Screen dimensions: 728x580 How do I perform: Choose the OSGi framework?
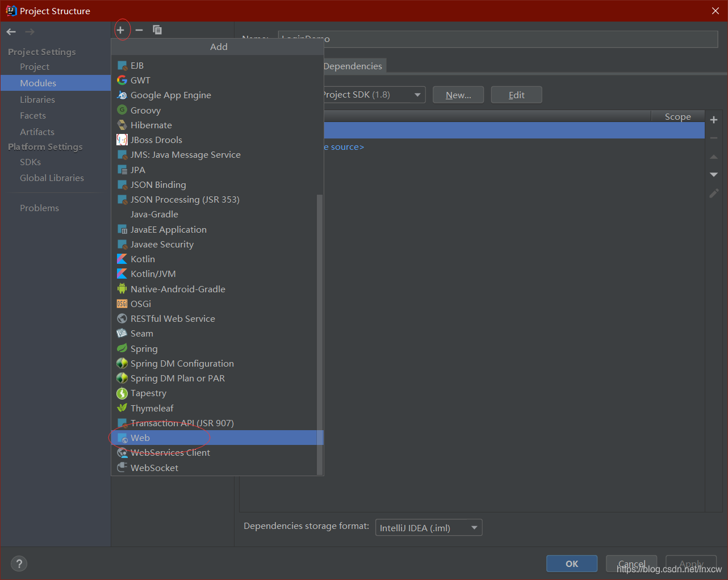click(217, 304)
